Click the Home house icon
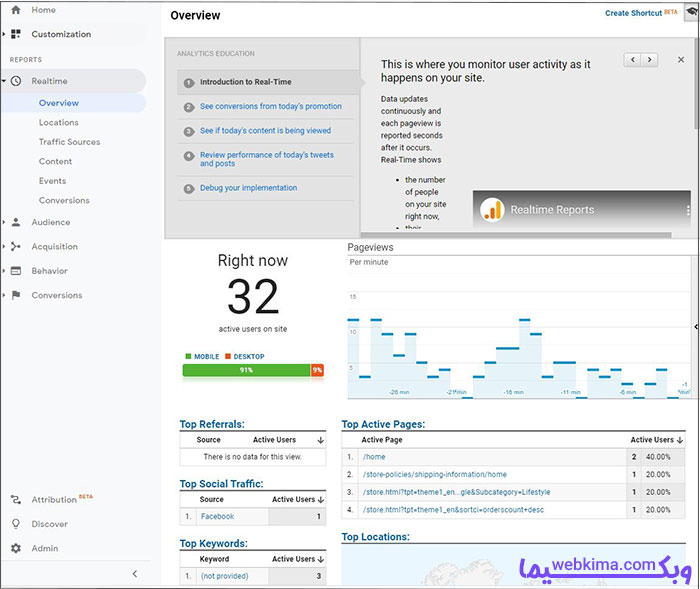 16,10
